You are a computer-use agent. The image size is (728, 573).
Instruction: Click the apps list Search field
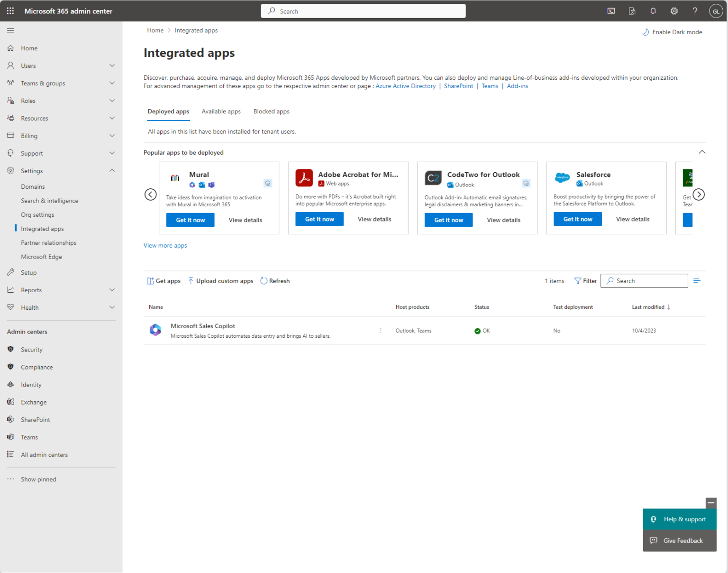click(644, 281)
